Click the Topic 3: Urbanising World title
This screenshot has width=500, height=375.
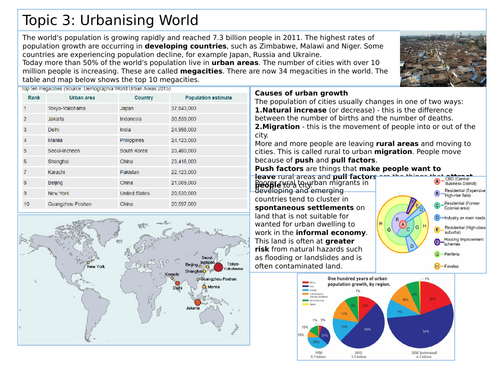click(x=110, y=20)
